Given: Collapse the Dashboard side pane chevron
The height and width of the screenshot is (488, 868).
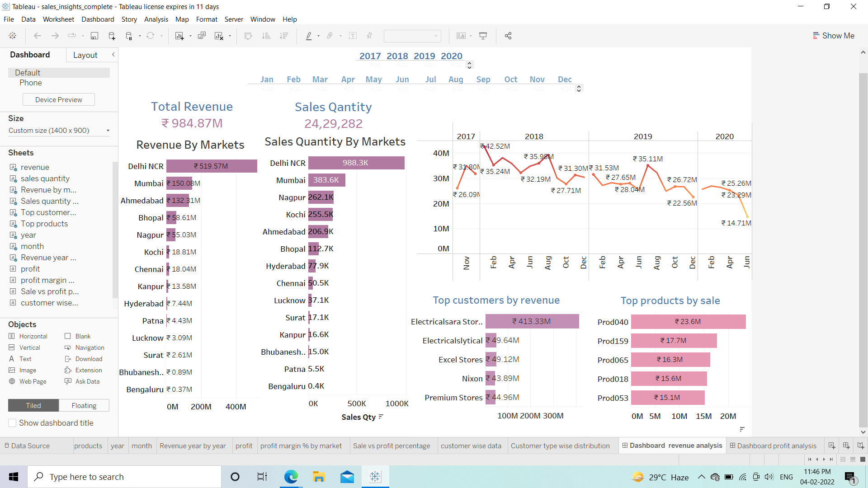Looking at the screenshot, I should [113, 55].
